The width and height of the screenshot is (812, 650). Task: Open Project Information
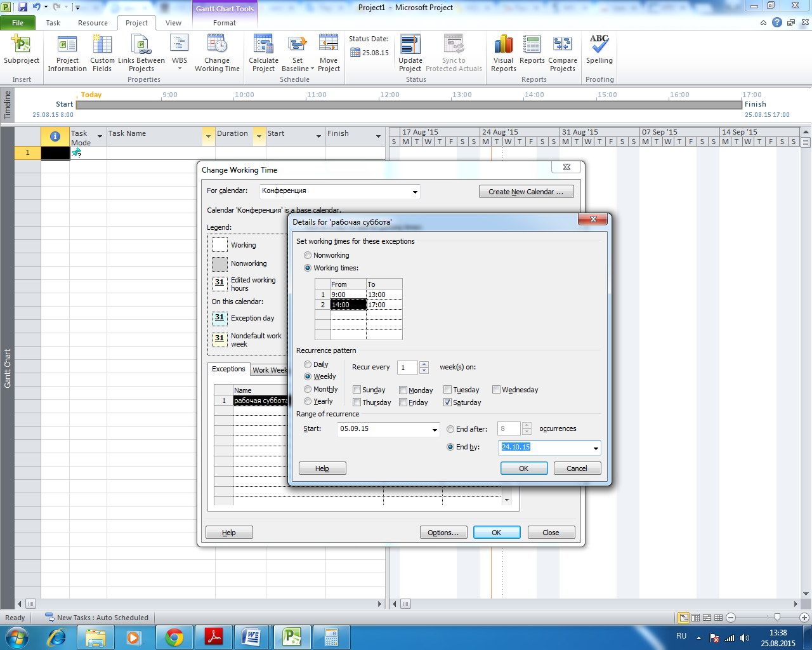coord(67,53)
